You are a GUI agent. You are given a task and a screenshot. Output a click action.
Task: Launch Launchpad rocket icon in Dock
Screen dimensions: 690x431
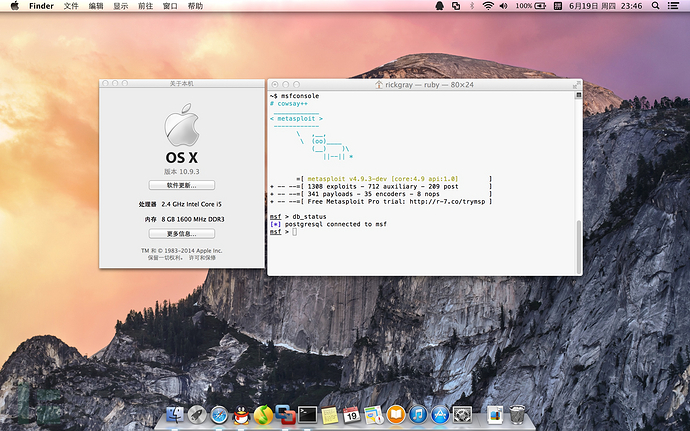coord(197,415)
